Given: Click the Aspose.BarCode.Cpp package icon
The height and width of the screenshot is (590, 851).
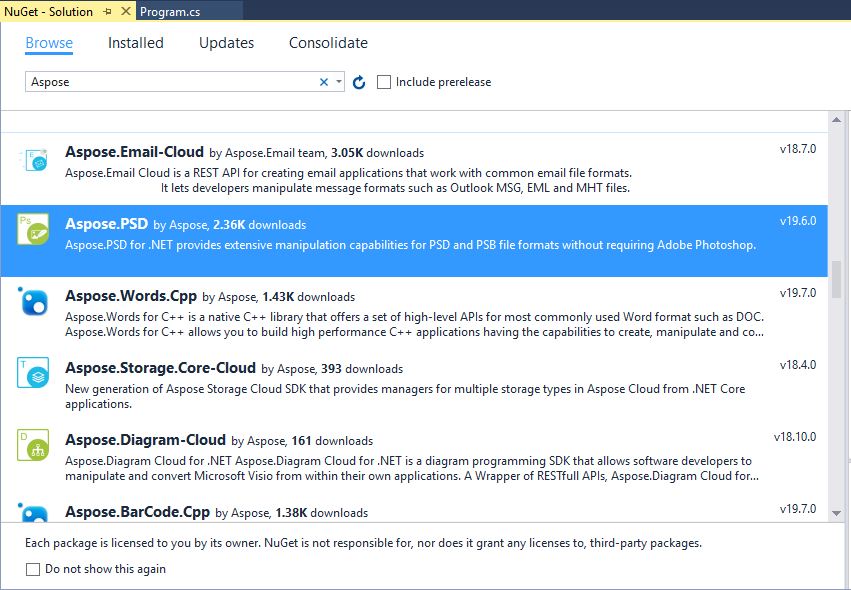Looking at the screenshot, I should pos(34,512).
